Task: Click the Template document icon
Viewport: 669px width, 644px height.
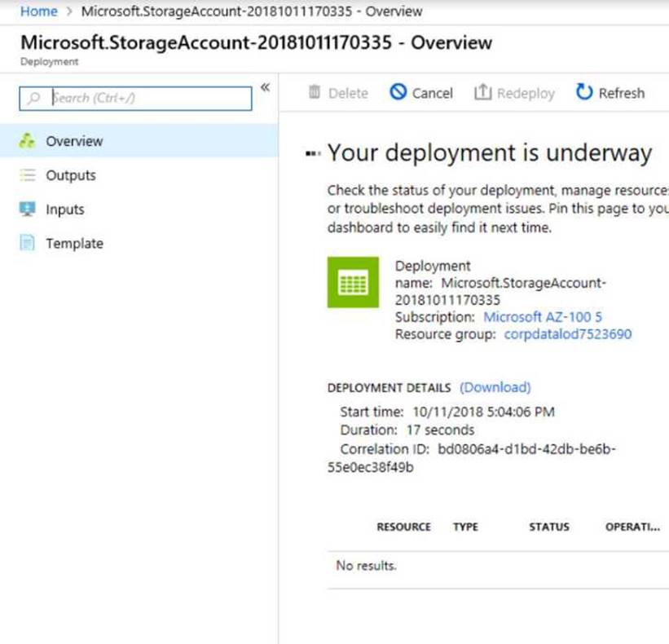Action: (28, 243)
